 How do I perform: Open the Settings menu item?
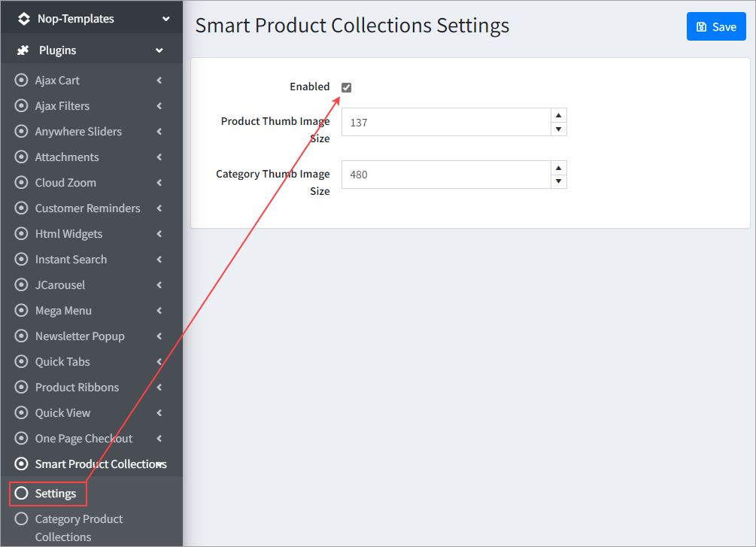[x=55, y=494]
